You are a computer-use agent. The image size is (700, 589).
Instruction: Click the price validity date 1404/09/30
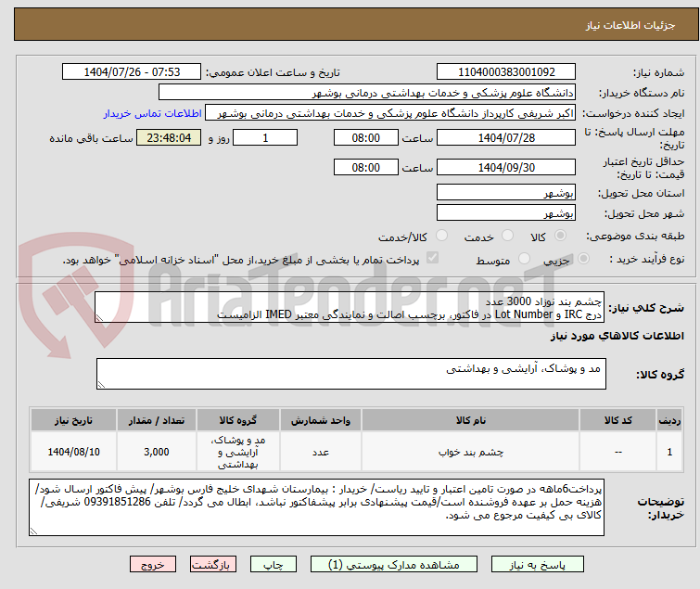click(x=506, y=168)
